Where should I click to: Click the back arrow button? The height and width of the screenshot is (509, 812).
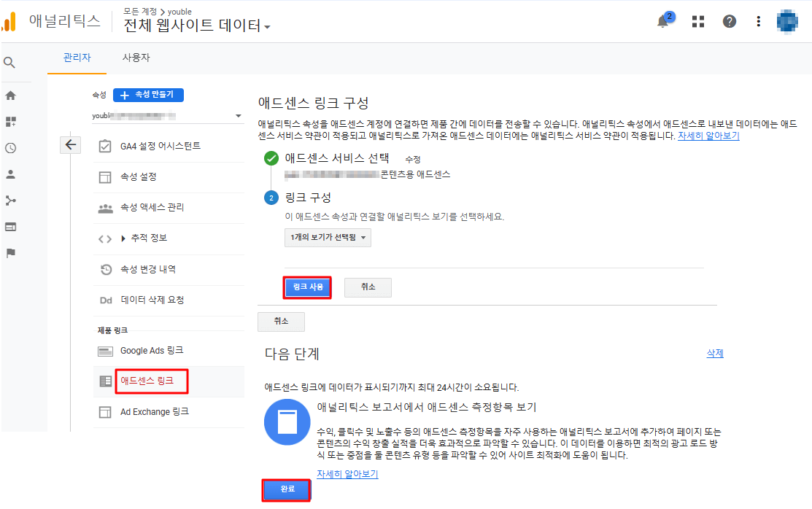(71, 145)
